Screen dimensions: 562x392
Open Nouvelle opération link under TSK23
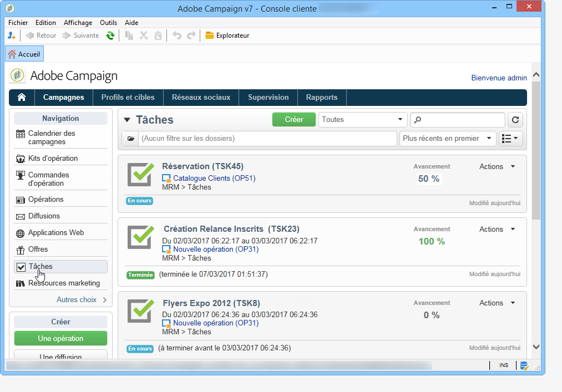(216, 250)
